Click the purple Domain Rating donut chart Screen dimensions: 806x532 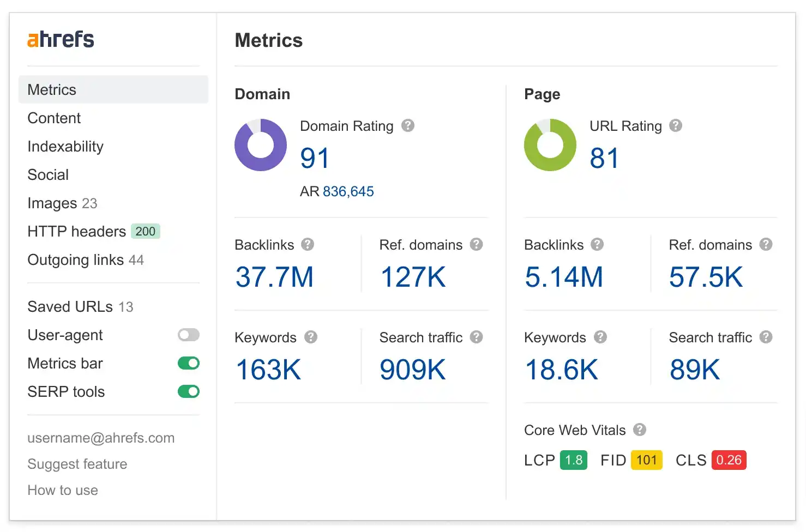261,145
